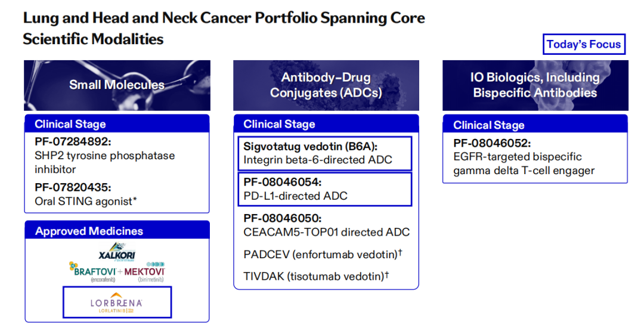Click the PF-07284892 SHP2 inhibitor entry
The height and width of the screenshot is (328, 644).
pos(105,156)
